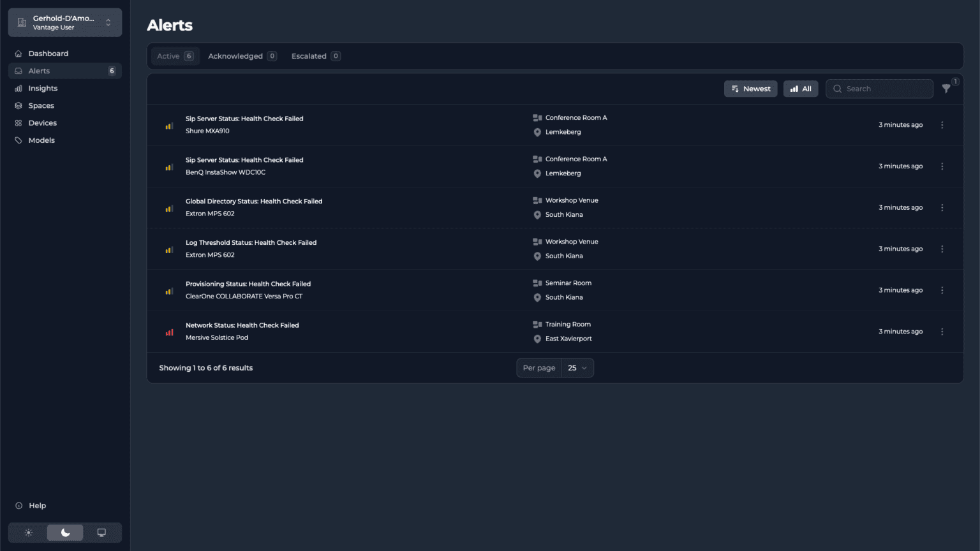Open the three-dot menu for the Mersive Solstice Pod alert
This screenshot has width=980, height=551.
pos(942,332)
